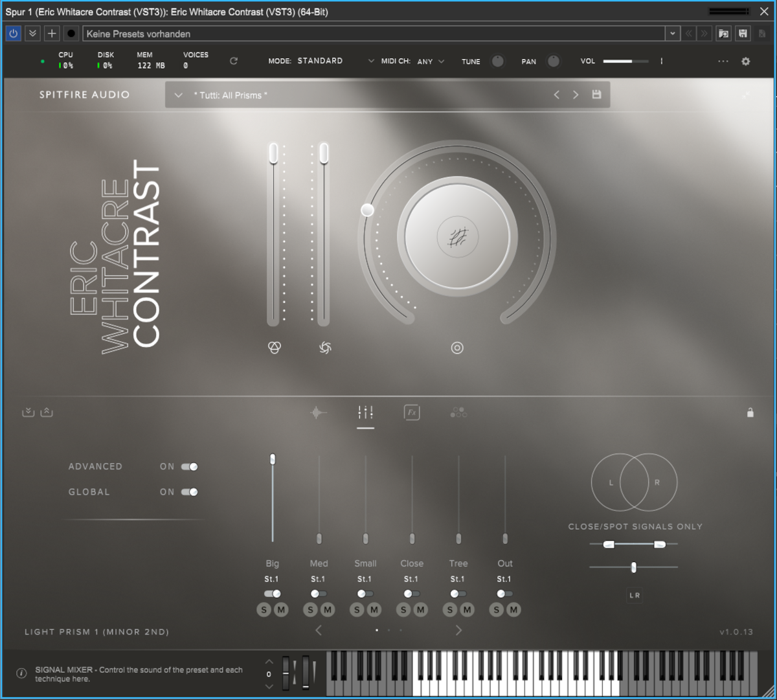Toggle the plugin power bypass button
The width and height of the screenshot is (777, 700).
13,34
